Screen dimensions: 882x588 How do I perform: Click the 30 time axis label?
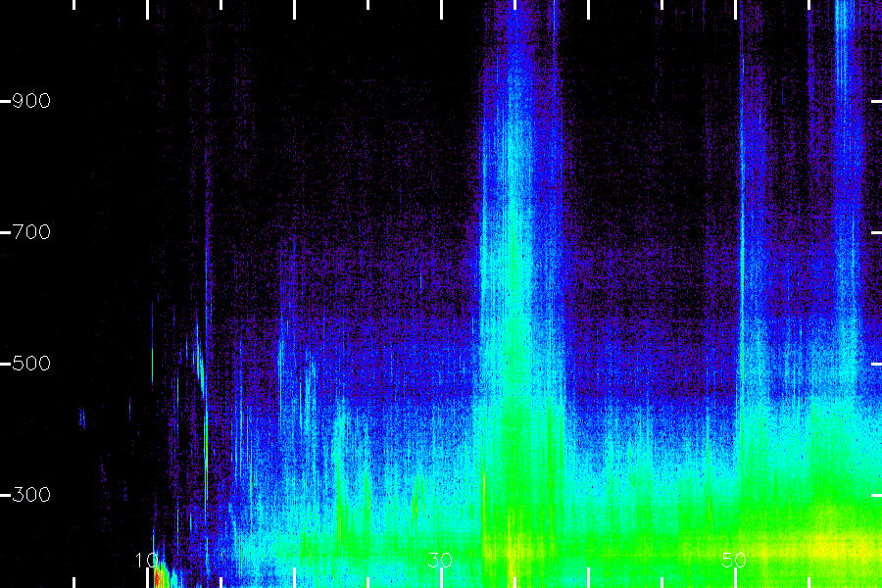(x=440, y=560)
